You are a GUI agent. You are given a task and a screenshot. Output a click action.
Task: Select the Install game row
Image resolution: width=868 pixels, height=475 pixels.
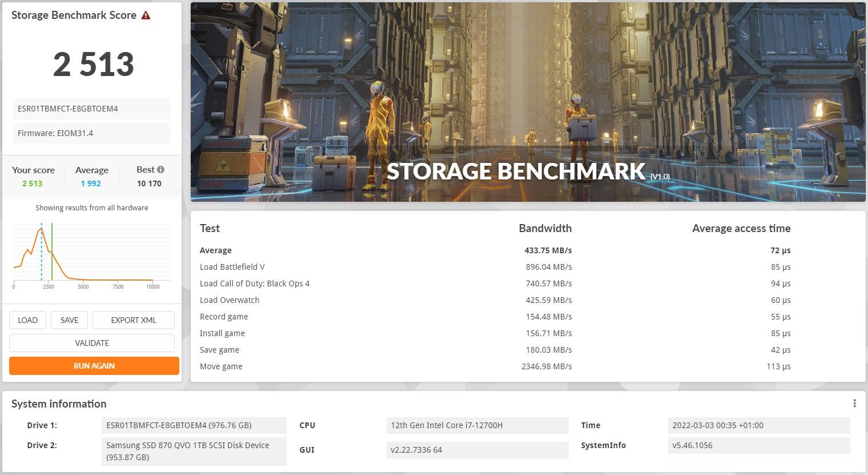(x=495, y=333)
